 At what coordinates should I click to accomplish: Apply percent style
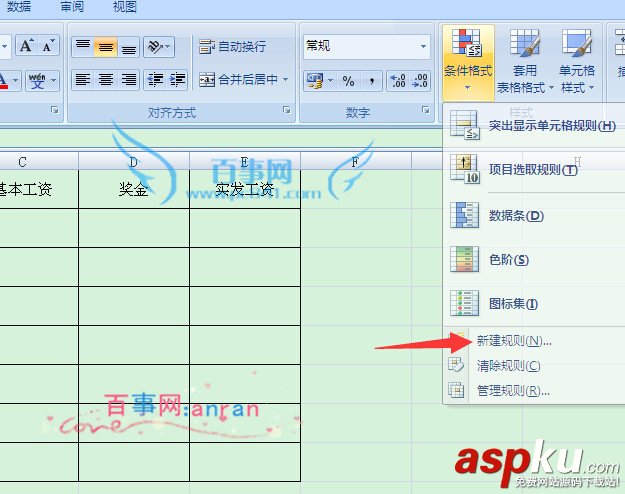(348, 81)
